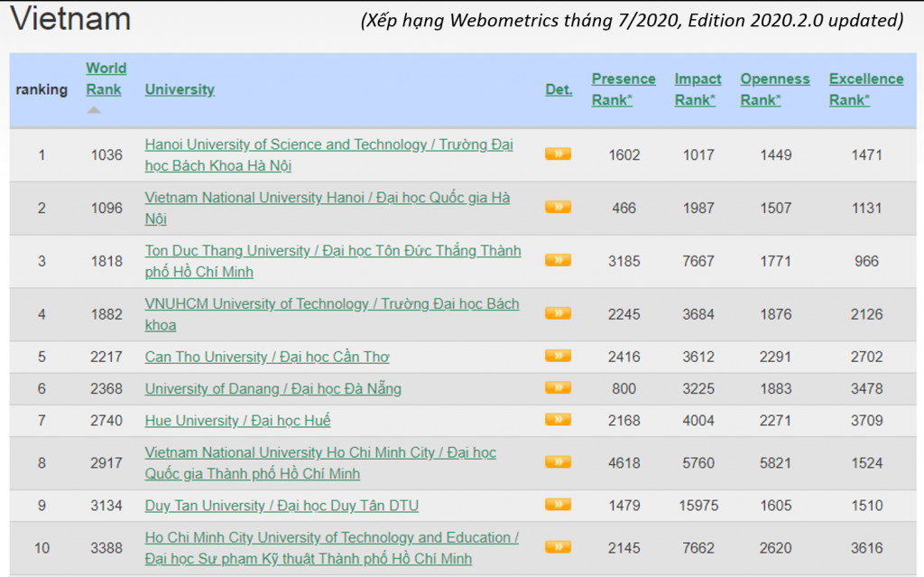Viewport: 924px width, 577px height.
Task: Click presence rank 2416 cell
Action: coord(624,357)
